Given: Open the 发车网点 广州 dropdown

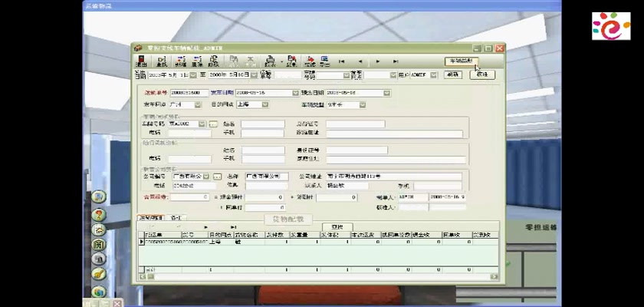Looking at the screenshot, I should (x=198, y=105).
